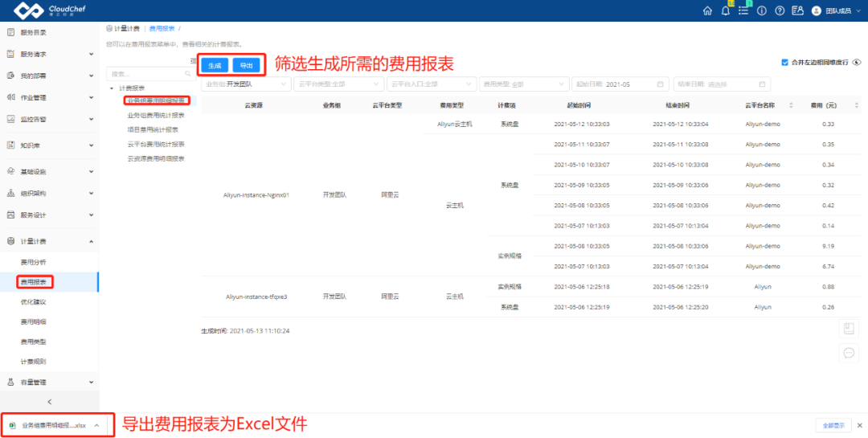This screenshot has width=868, height=438.
Task: Open the 费用类型 filter dropdown
Action: [x=524, y=84]
